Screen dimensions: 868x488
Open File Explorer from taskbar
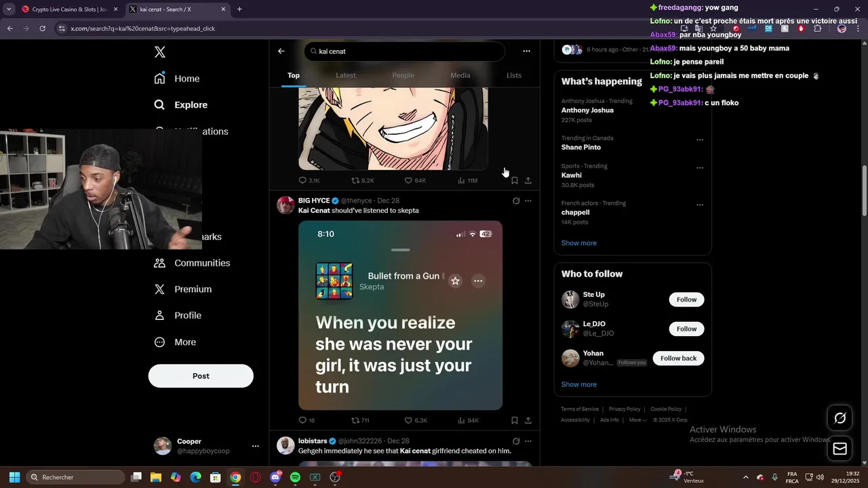pyautogui.click(x=156, y=477)
